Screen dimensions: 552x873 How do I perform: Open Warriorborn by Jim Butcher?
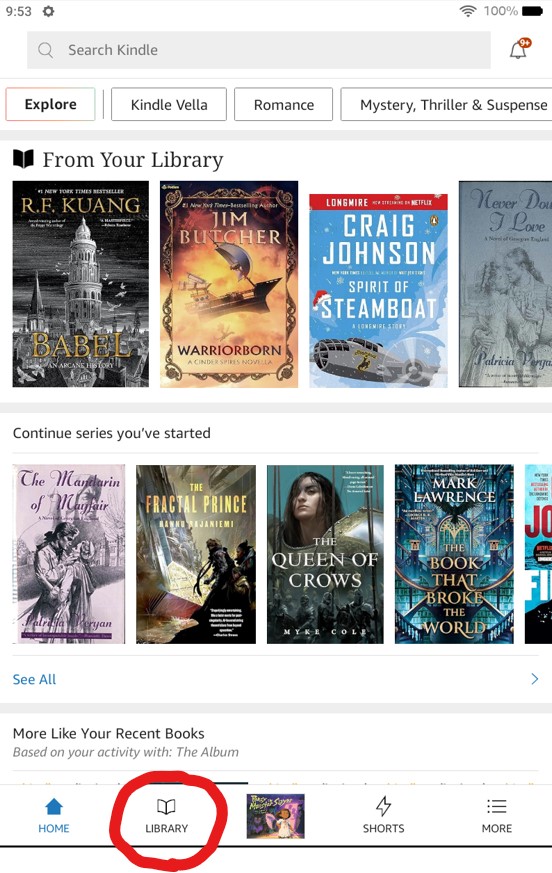point(229,284)
